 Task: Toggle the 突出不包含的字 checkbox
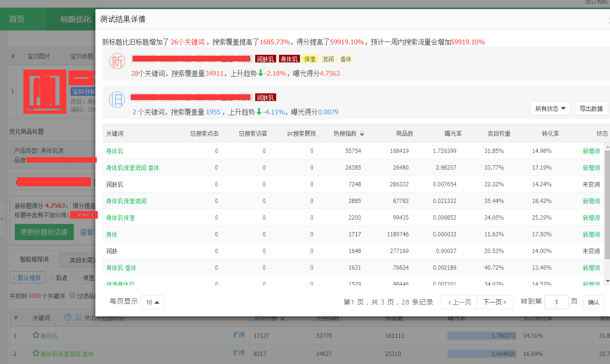click(79, 317)
